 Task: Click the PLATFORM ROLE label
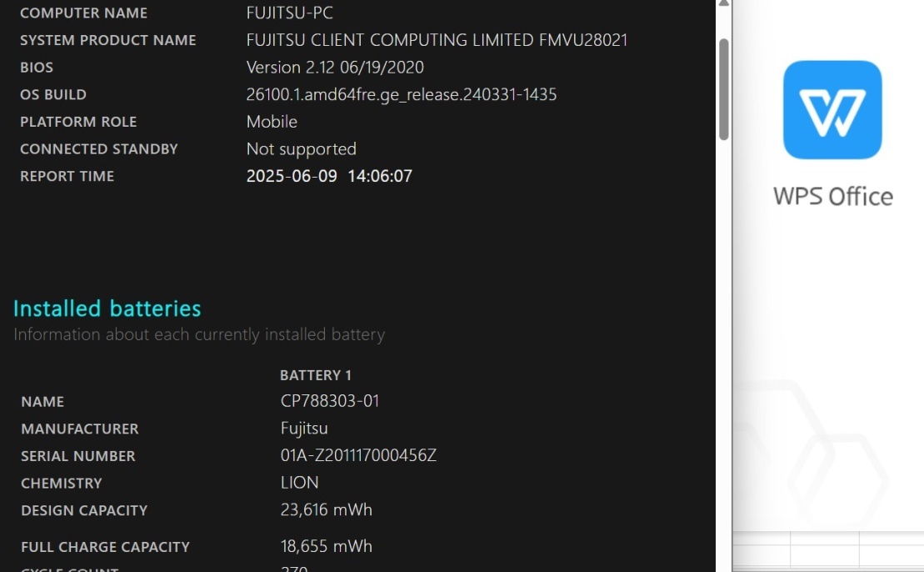[x=78, y=122]
